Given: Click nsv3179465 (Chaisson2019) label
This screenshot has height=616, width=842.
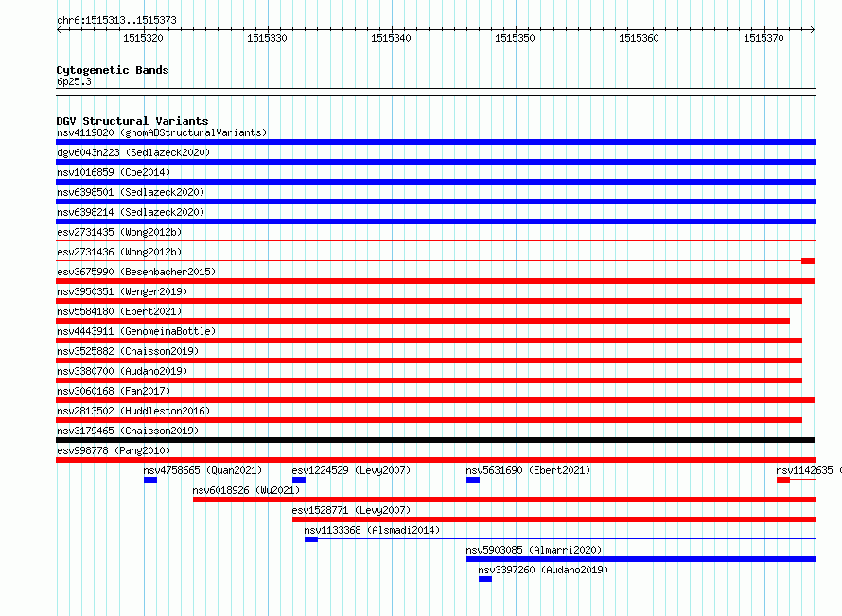Looking at the screenshot, I should click(128, 431).
